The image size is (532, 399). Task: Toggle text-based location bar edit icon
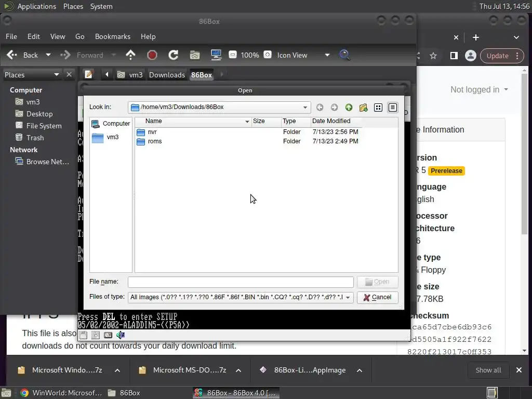pos(88,74)
